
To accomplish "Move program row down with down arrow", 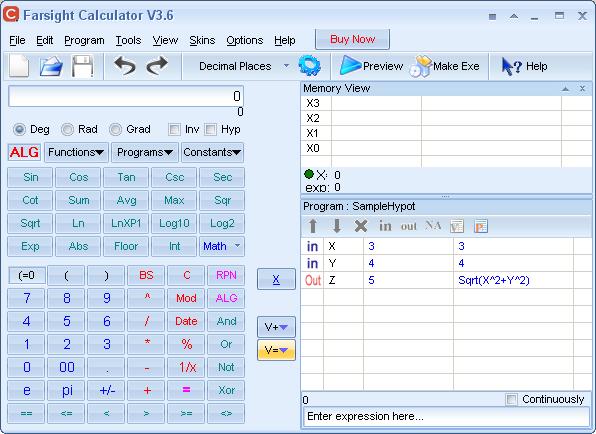I will 337,226.
